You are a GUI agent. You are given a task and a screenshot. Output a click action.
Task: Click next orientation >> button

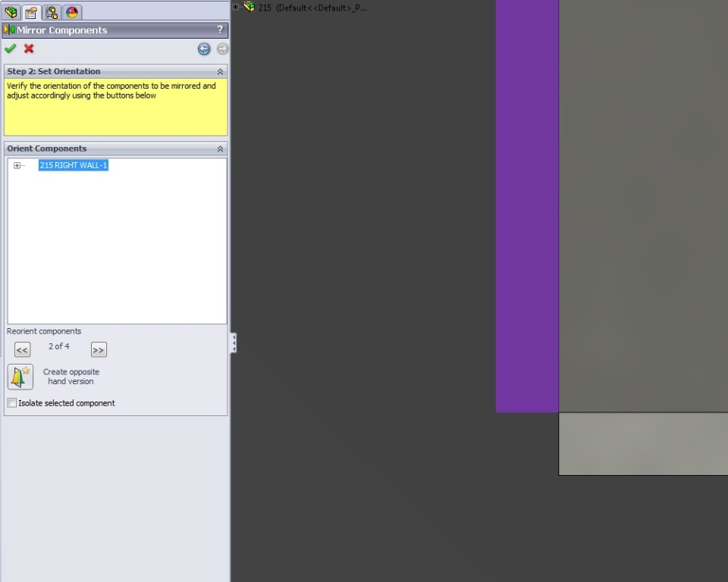coord(99,349)
